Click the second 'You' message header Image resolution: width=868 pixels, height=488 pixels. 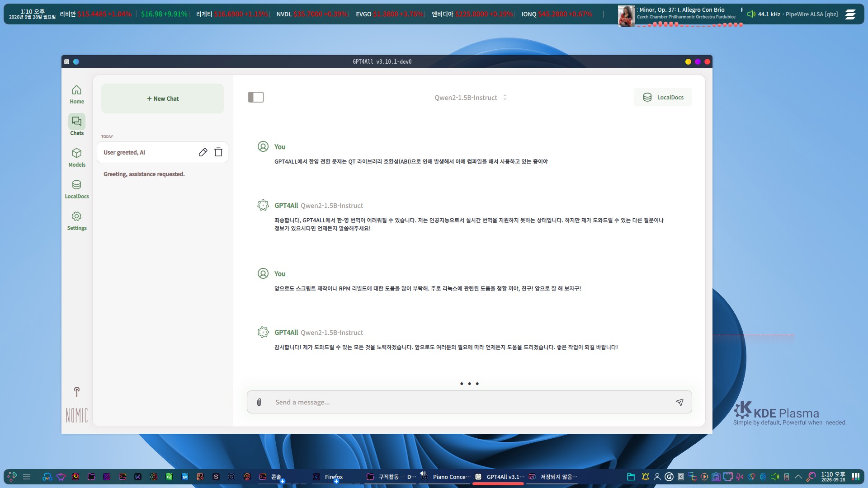[x=280, y=274]
